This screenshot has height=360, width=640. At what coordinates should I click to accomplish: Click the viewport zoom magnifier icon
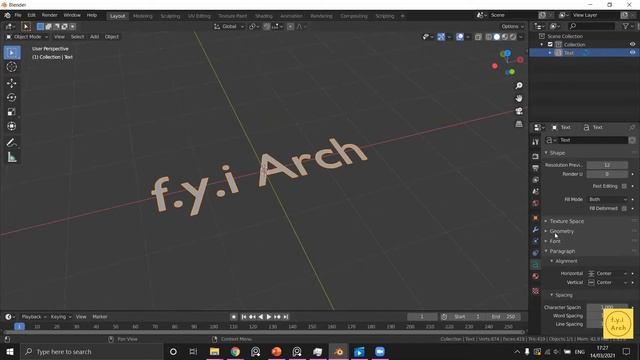coord(519,86)
